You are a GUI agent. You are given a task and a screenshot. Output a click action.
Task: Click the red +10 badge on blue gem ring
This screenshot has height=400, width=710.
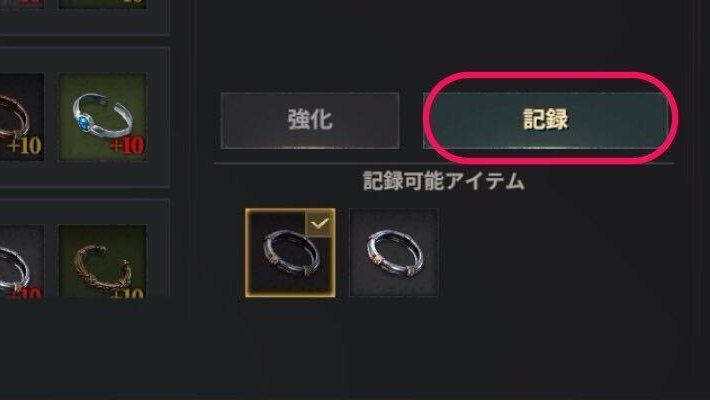pyautogui.click(x=127, y=146)
